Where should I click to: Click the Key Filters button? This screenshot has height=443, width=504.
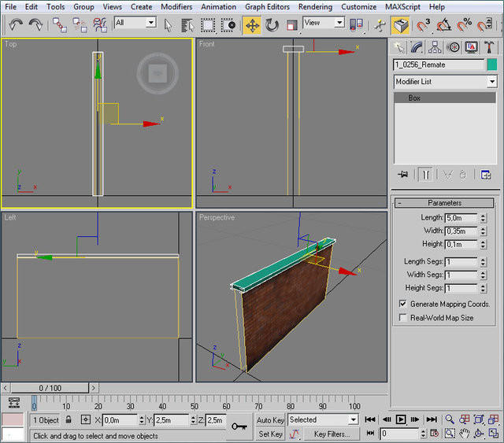coord(332,434)
